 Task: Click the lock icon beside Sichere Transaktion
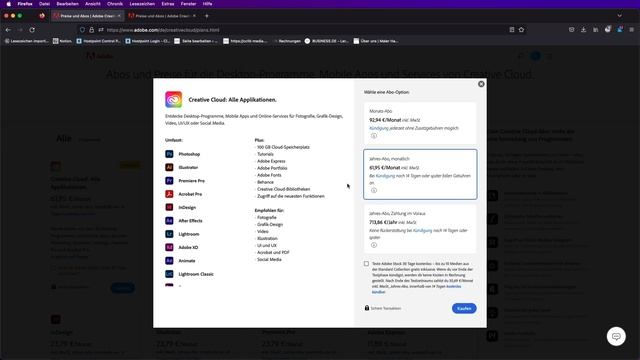(367, 308)
